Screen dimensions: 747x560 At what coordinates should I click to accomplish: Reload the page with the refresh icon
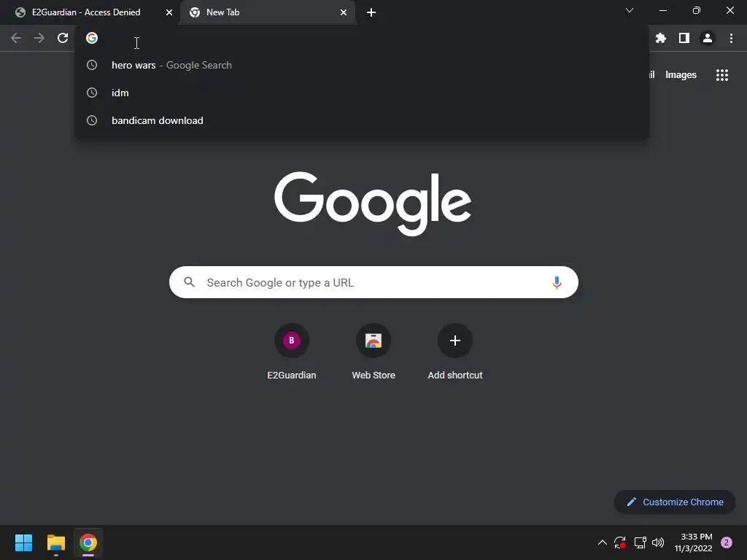pyautogui.click(x=63, y=38)
